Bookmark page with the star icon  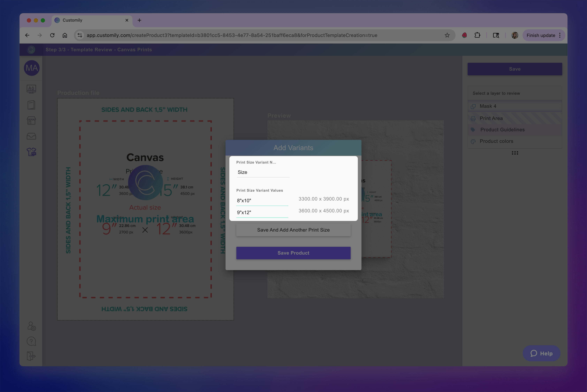tap(447, 35)
